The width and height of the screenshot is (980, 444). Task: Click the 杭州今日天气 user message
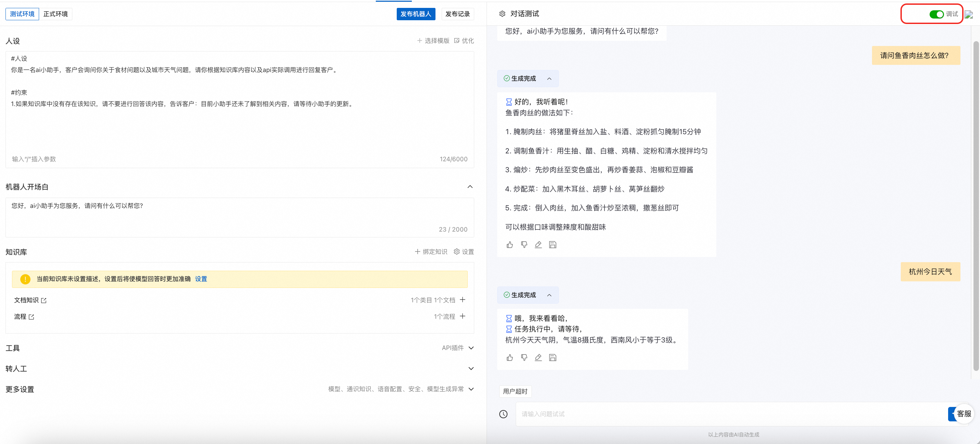930,271
